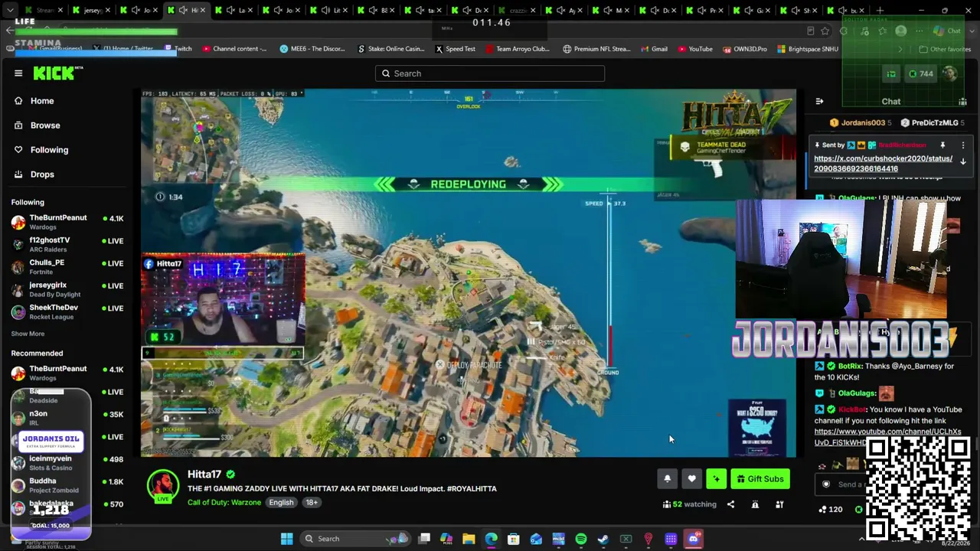The width and height of the screenshot is (980, 551).
Task: Open the Twitch bookmark
Action: click(x=178, y=49)
